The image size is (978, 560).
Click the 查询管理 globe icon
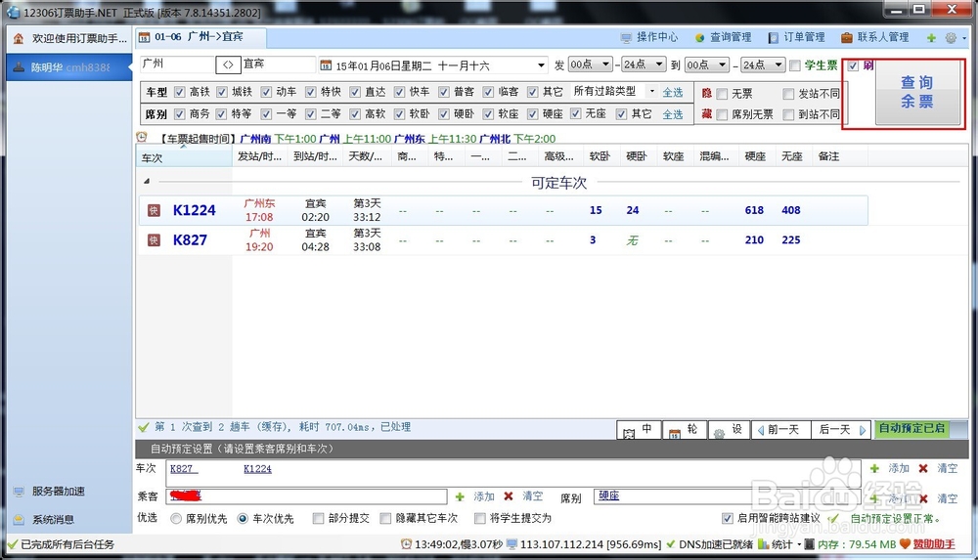(x=700, y=38)
